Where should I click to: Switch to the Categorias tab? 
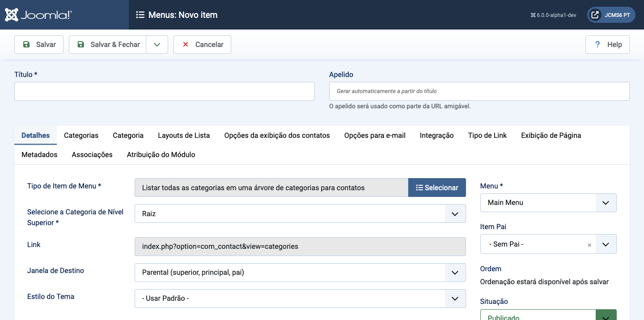[x=81, y=135]
